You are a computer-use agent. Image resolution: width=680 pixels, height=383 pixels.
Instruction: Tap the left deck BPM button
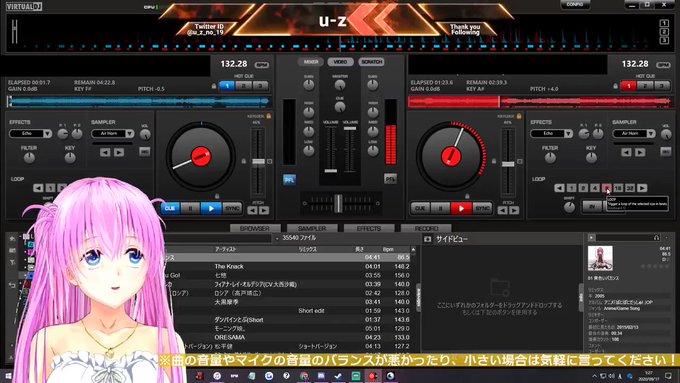262,65
